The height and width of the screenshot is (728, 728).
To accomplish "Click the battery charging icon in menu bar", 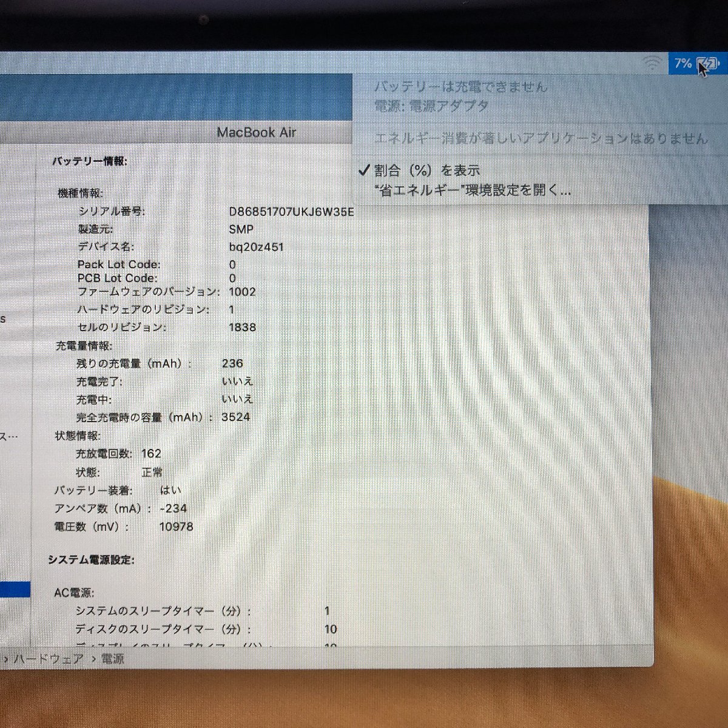I will pyautogui.click(x=707, y=63).
